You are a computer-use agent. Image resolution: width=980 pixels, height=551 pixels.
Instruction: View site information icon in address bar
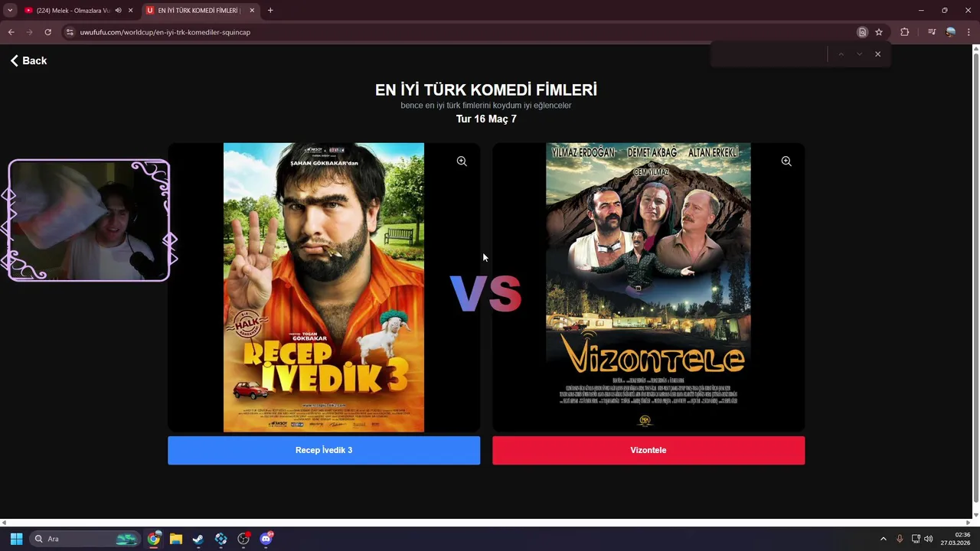(x=70, y=32)
